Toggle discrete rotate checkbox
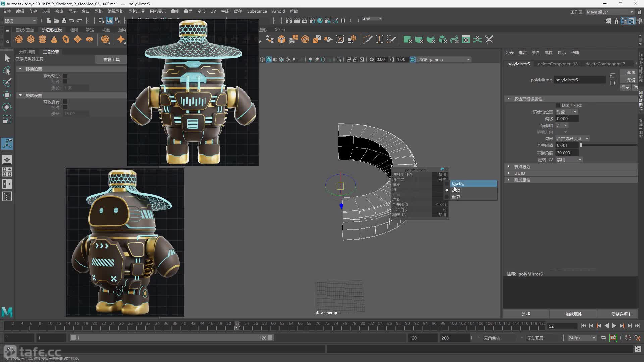The width and height of the screenshot is (644, 362). point(65,102)
